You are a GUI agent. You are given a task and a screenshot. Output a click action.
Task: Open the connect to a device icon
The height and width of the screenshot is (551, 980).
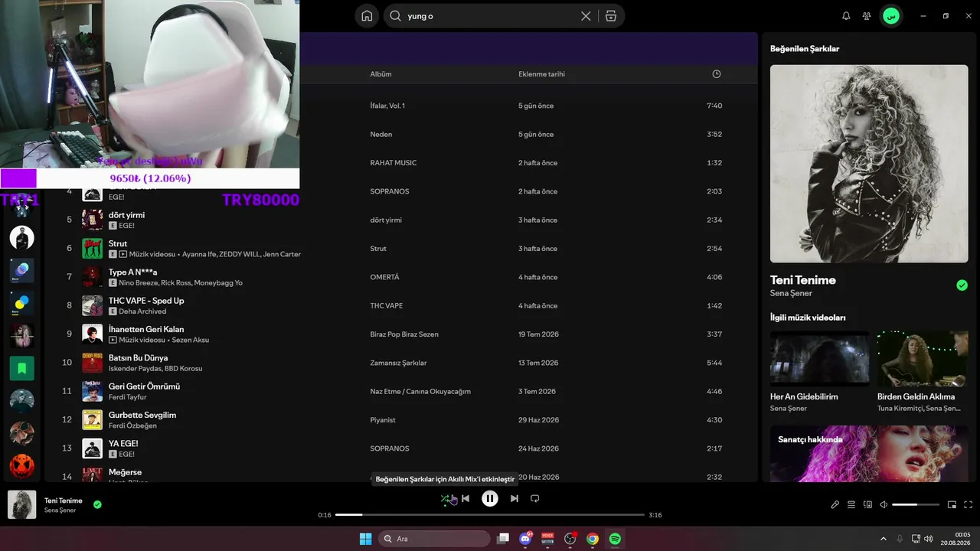coord(867,505)
